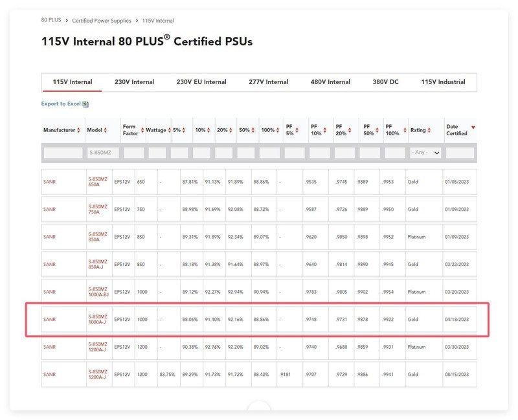Go to Certified Power Supplies breadcrumb
The image size is (518, 420).
[x=101, y=21]
